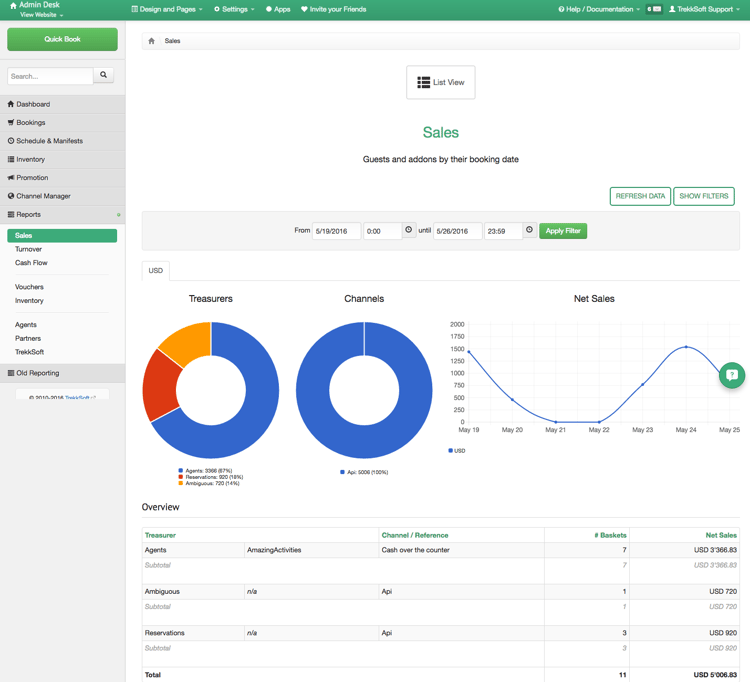The height and width of the screenshot is (682, 750).
Task: Open the end time clock picker
Action: point(530,231)
